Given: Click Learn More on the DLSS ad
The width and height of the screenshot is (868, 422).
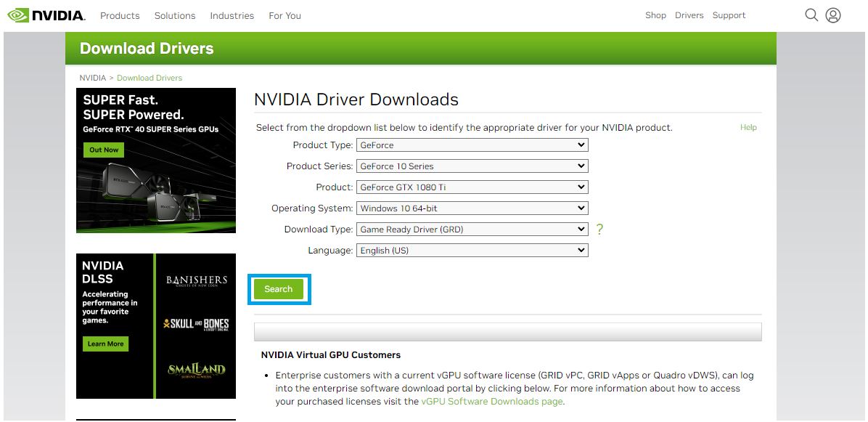Looking at the screenshot, I should click(x=105, y=344).
